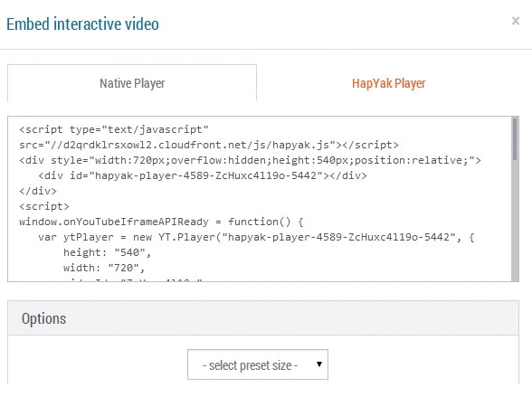Click the cloudfront.net hapyak.js src line
Screen dimensions: 532x416
209,145
